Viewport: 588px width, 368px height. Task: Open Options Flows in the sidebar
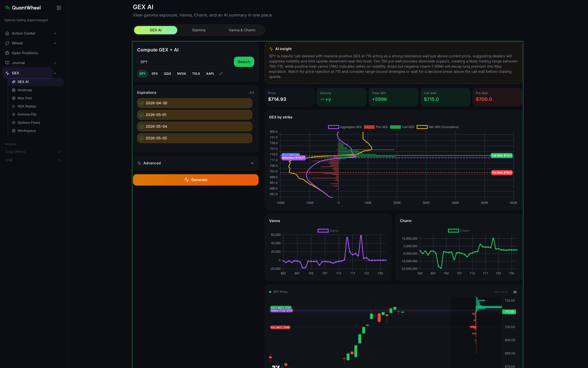pos(36,123)
